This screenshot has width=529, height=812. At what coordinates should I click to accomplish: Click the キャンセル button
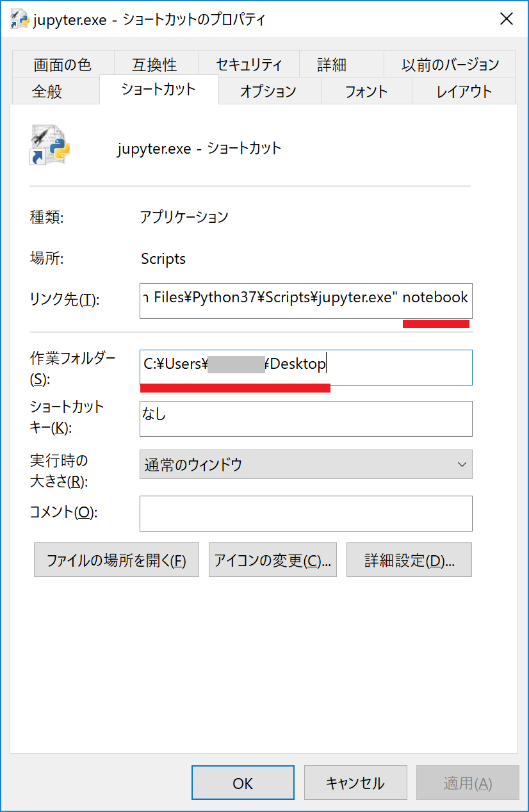(355, 783)
